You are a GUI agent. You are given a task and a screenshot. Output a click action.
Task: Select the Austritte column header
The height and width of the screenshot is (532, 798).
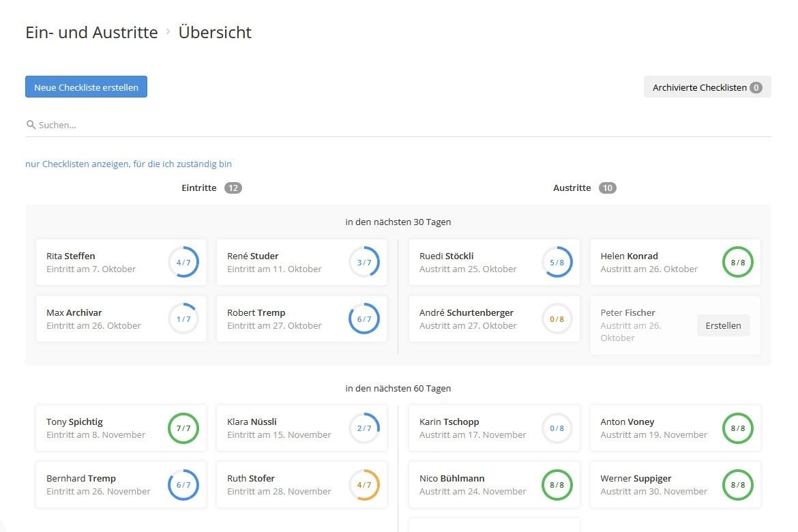(x=572, y=188)
